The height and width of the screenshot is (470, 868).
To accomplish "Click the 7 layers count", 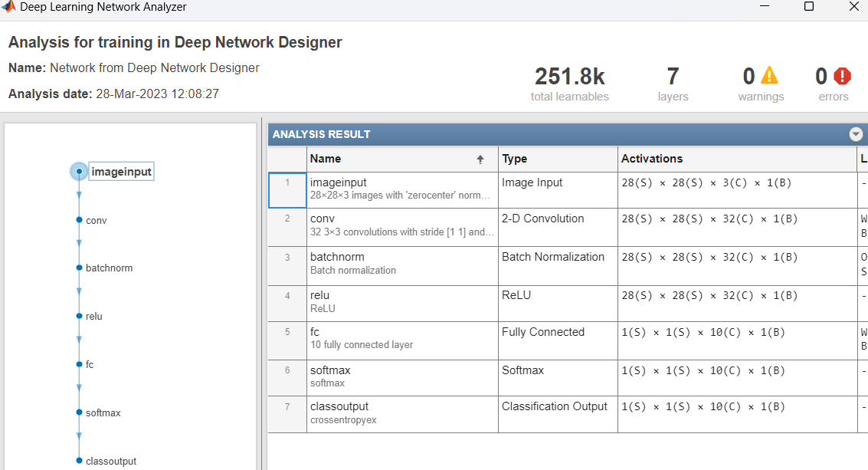I will coord(673,77).
